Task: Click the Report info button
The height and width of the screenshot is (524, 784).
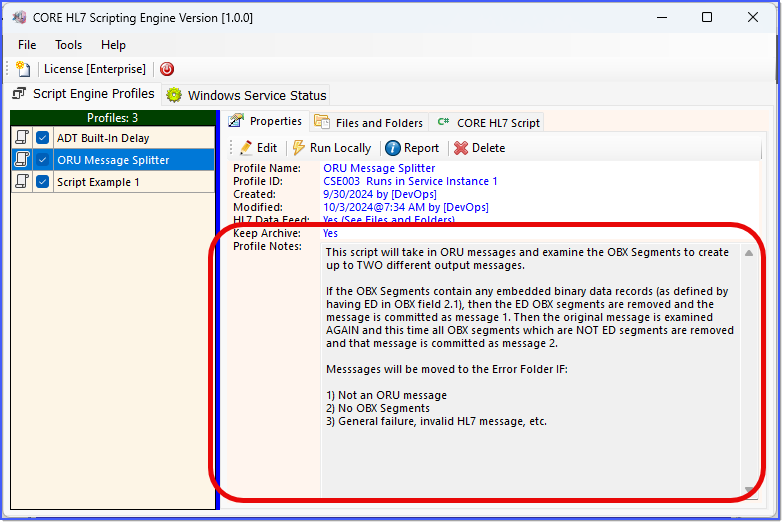Action: coord(412,148)
